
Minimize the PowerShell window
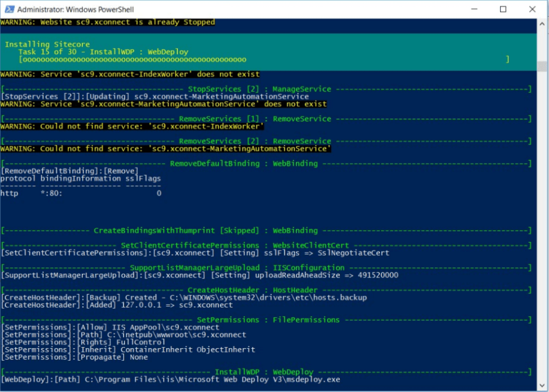(475, 9)
